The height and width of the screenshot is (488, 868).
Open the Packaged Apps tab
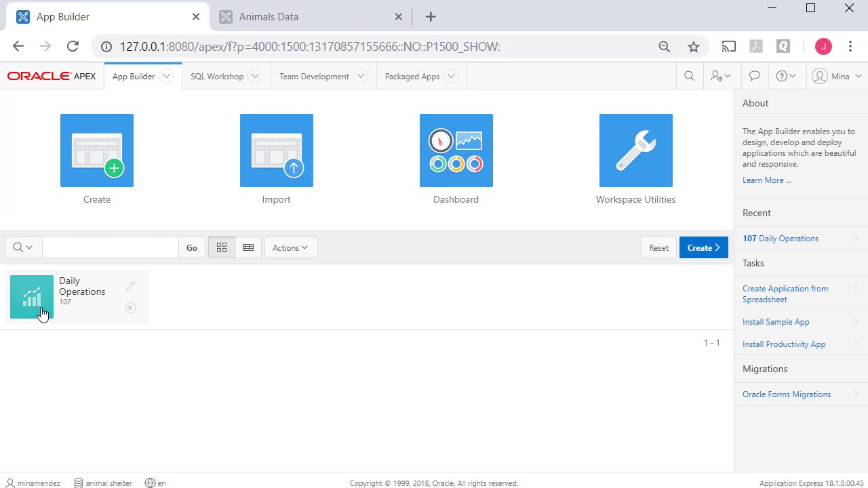(412, 76)
